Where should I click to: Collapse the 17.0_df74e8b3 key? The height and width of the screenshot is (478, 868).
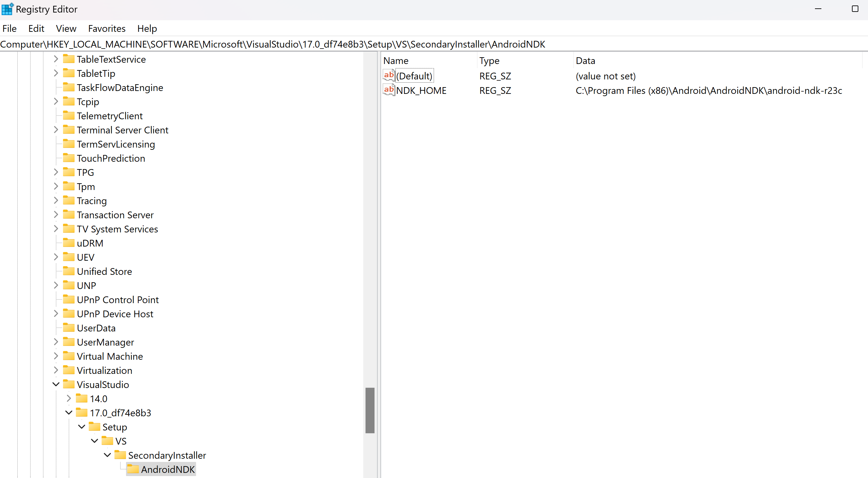69,412
